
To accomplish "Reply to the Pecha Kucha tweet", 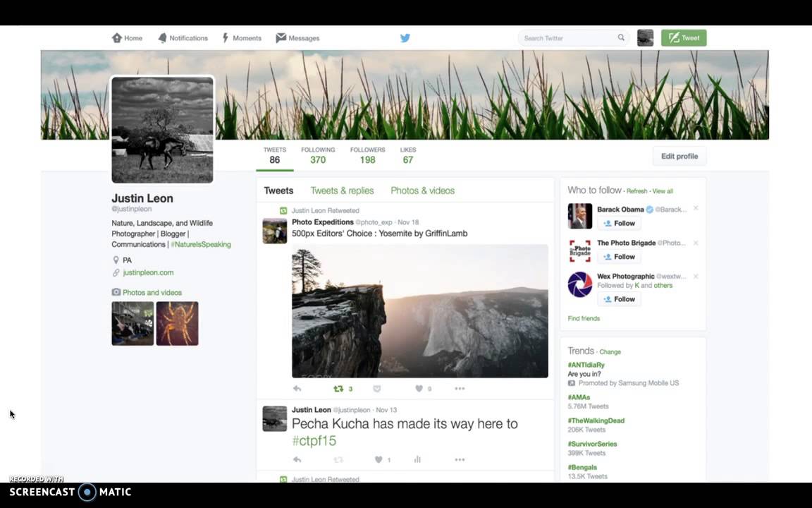I will pyautogui.click(x=297, y=459).
